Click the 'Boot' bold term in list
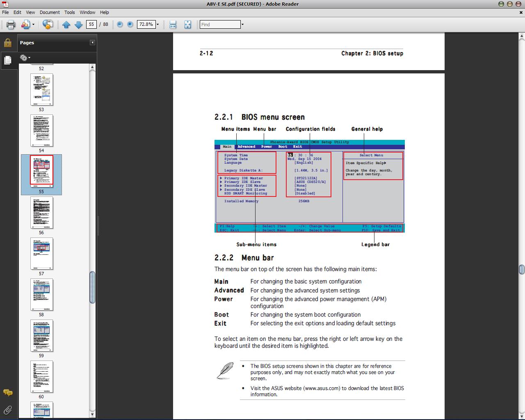Image resolution: width=525 pixels, height=420 pixels. 221,315
